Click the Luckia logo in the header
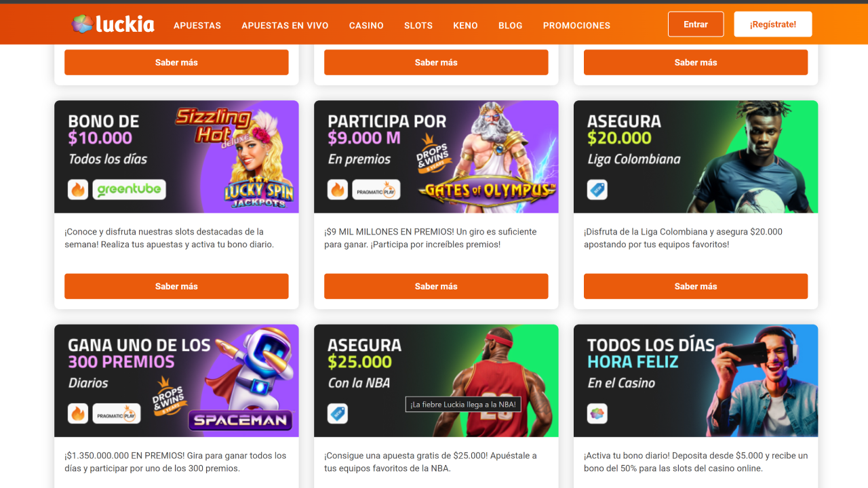Image resolution: width=868 pixels, height=488 pixels. click(113, 24)
